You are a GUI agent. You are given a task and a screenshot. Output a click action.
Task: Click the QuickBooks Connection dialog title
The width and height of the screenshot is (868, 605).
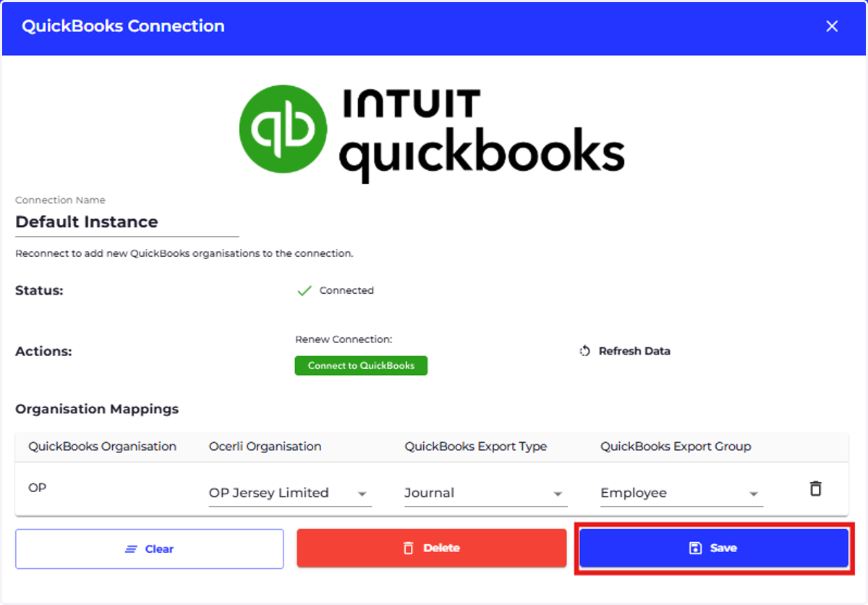click(123, 26)
